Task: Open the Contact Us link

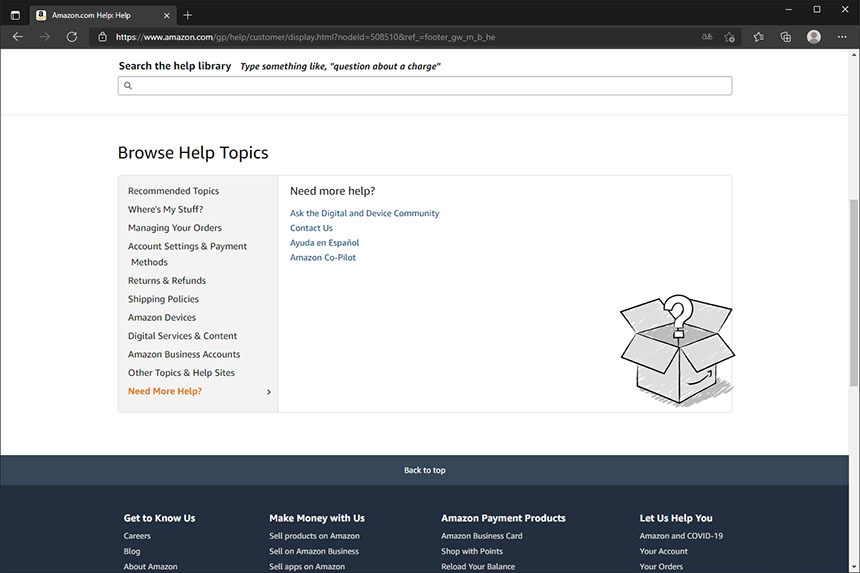Action: (312, 228)
